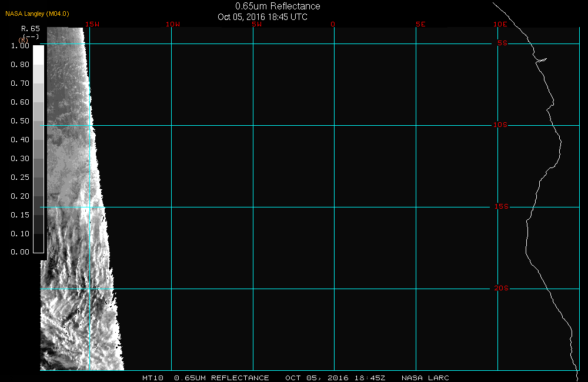Image resolution: width=588 pixels, height=382 pixels.
Task: Select the Oct 05, 2016 18:45 UTC timestamp
Action: (x=262, y=17)
